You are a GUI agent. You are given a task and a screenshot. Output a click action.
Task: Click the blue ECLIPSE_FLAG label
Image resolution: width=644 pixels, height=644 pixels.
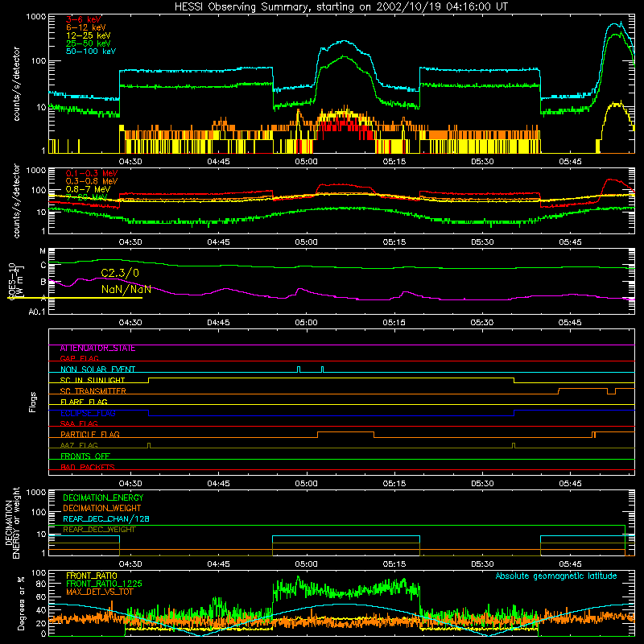[88, 413]
